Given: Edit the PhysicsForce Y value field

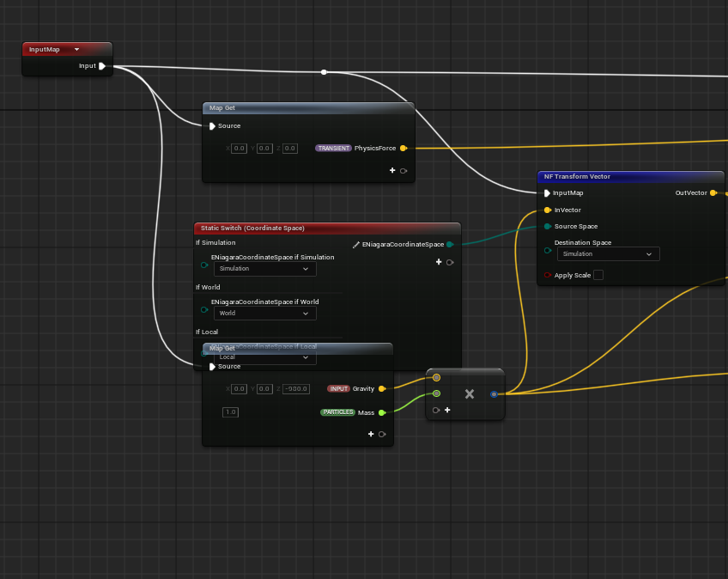Looking at the screenshot, I should [x=264, y=149].
